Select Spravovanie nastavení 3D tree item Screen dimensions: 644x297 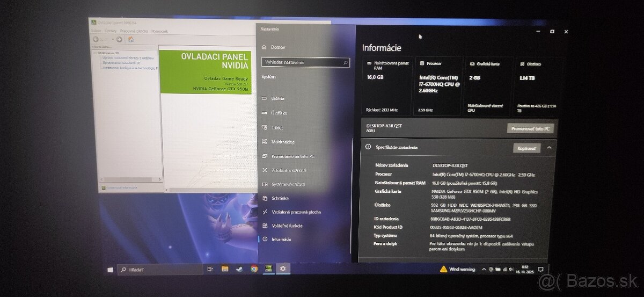tap(122, 63)
